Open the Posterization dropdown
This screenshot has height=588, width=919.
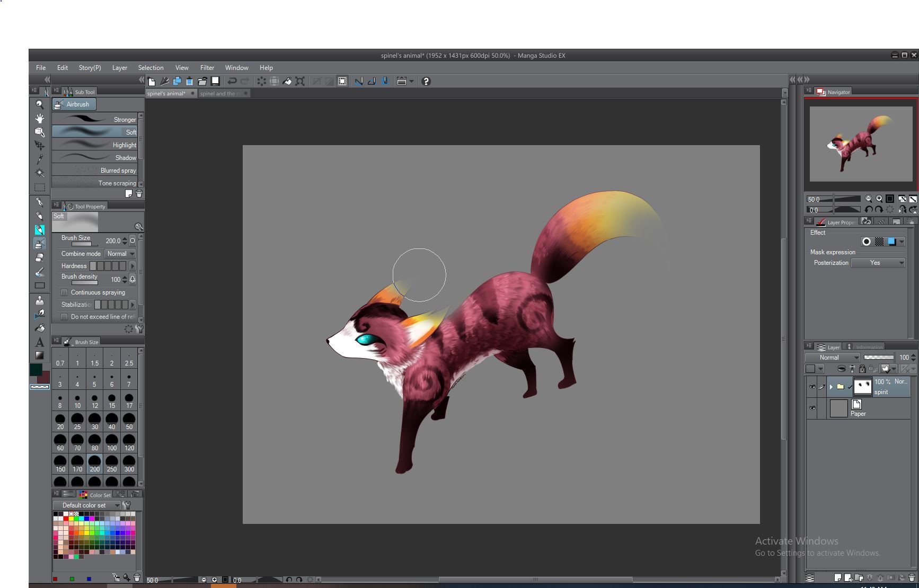(x=878, y=263)
